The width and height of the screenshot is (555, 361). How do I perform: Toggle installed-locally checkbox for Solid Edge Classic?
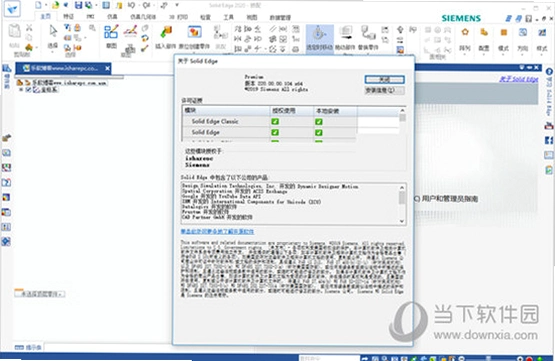[319, 121]
